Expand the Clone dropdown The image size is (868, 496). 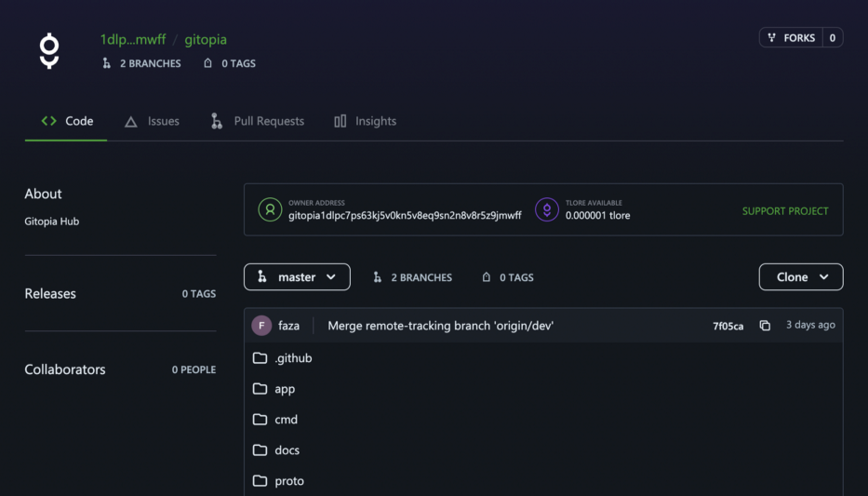coord(801,276)
